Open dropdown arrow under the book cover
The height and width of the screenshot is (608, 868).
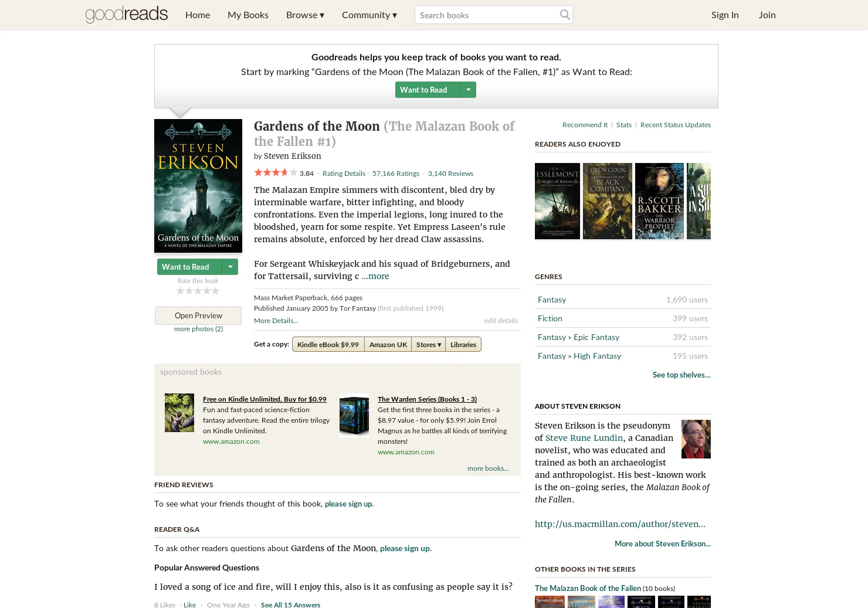coord(230,267)
